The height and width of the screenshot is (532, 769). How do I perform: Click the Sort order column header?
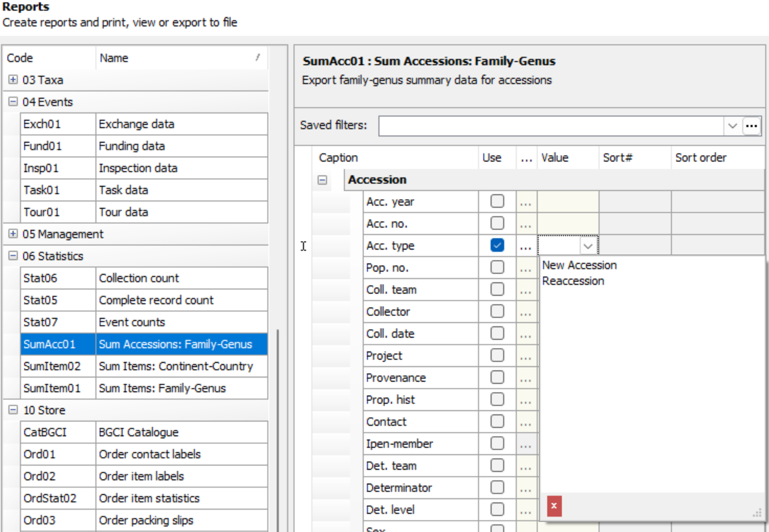717,158
